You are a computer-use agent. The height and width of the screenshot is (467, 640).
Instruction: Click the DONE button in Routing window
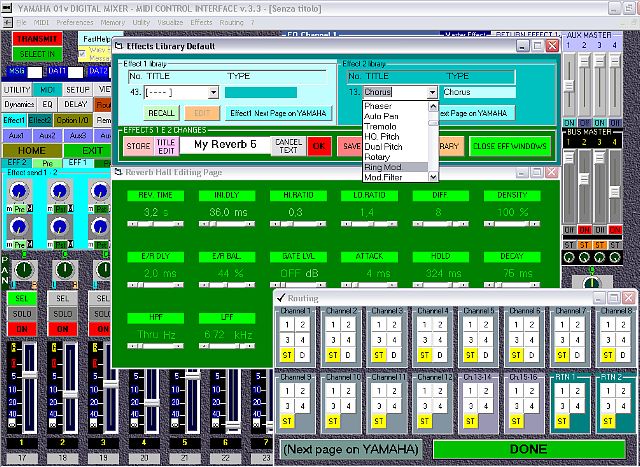(x=529, y=449)
